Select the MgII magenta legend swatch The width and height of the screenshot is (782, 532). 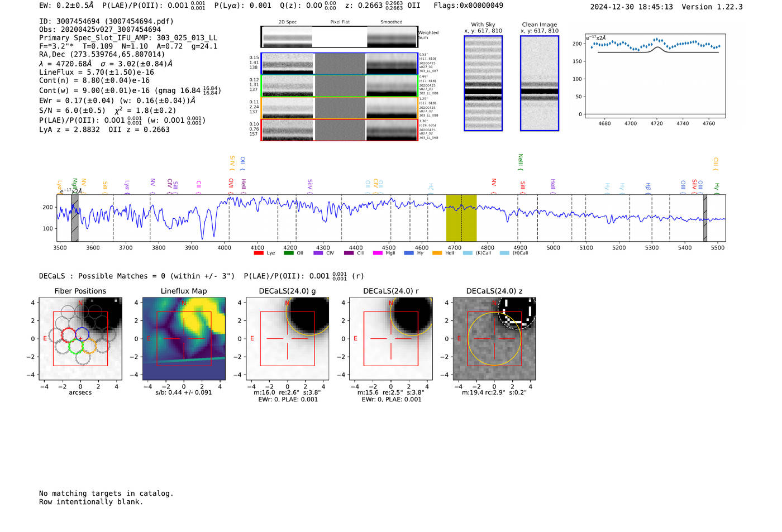coord(378,253)
